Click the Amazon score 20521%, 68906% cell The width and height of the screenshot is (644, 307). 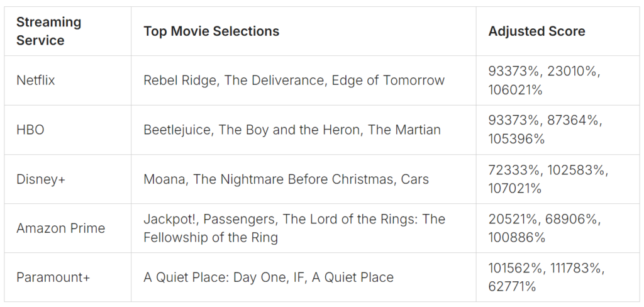[558, 228]
